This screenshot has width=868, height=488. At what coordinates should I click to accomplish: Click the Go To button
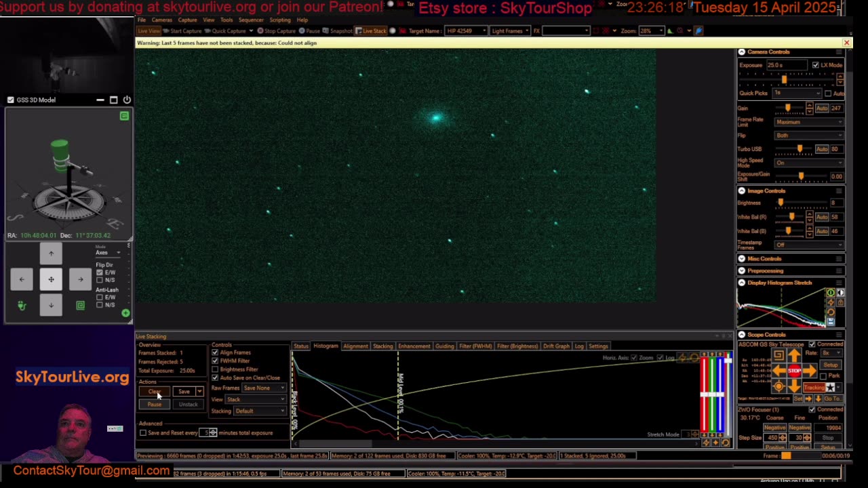point(832,399)
